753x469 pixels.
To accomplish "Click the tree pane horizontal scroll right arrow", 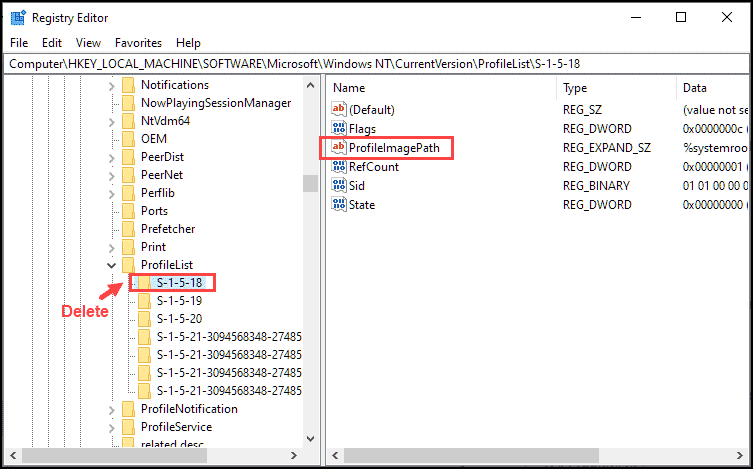I will pos(294,455).
